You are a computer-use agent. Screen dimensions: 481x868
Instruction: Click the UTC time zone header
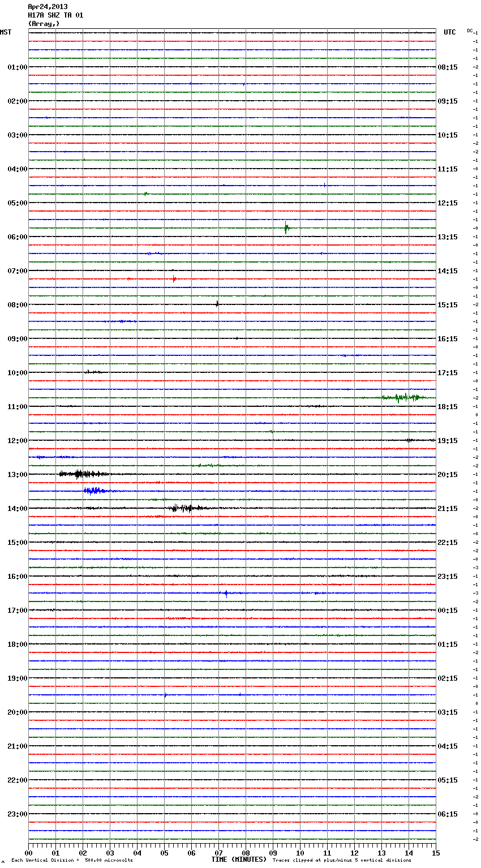[x=450, y=32]
